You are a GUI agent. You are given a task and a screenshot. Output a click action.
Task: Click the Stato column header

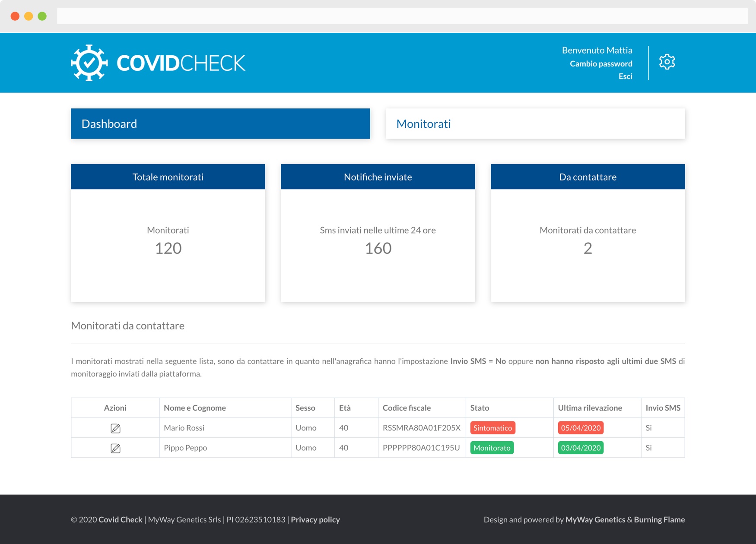tap(510, 408)
